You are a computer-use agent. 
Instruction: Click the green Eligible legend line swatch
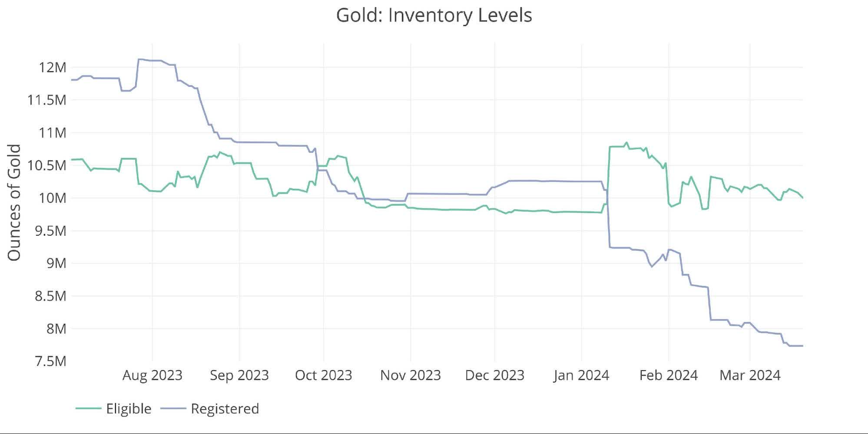pyautogui.click(x=88, y=408)
